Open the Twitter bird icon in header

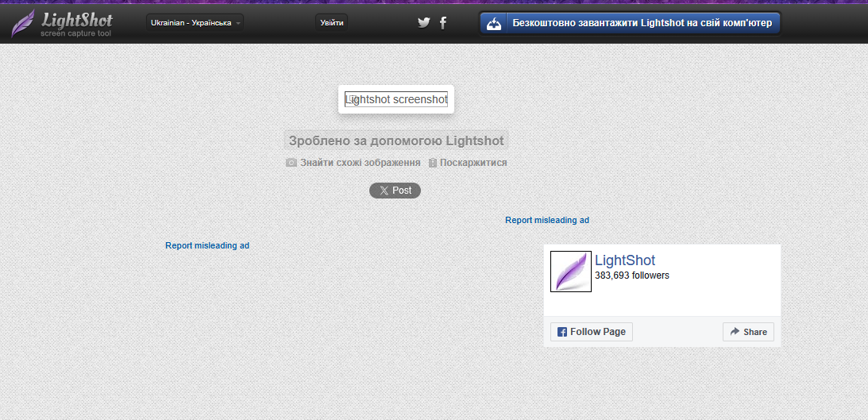424,23
